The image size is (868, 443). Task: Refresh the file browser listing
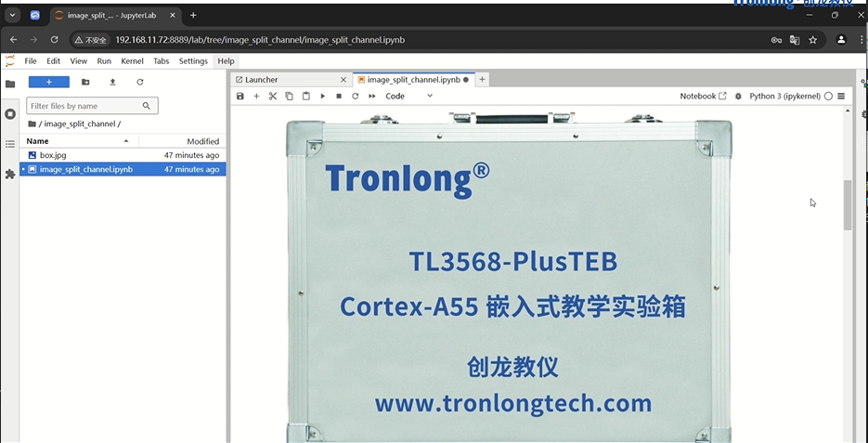tap(140, 82)
